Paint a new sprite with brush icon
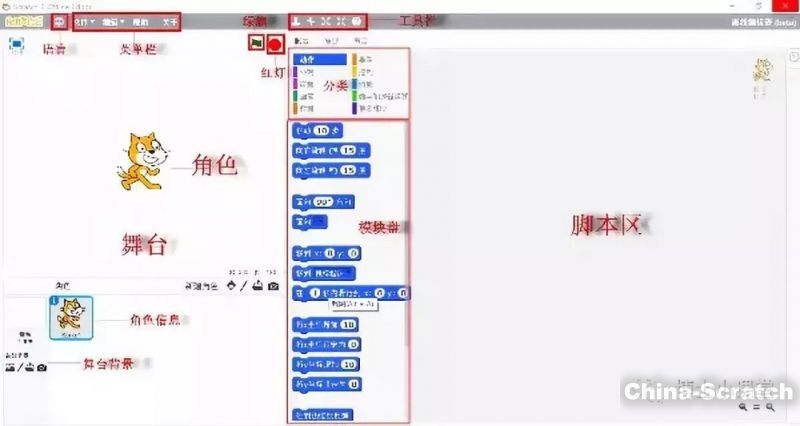Viewport: 800px width, 426px height. (245, 287)
